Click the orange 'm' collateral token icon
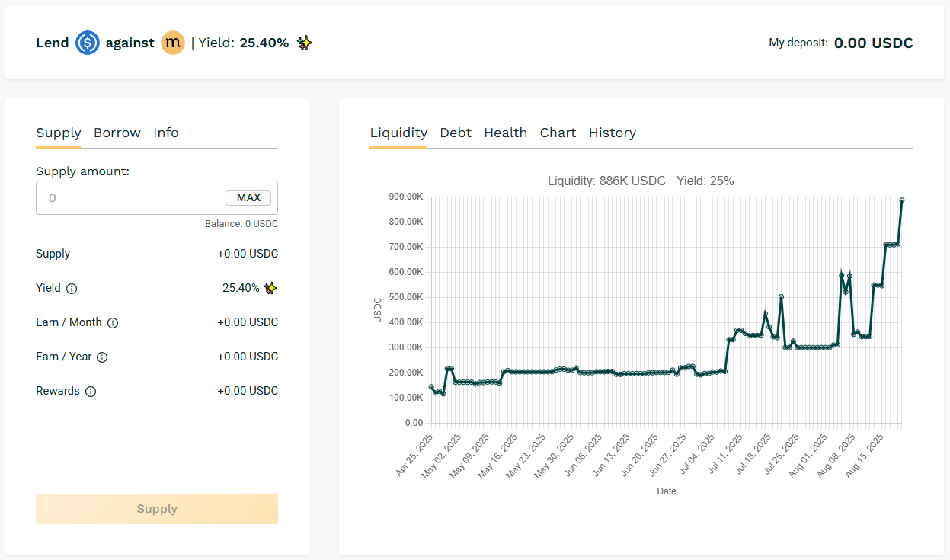 173,43
